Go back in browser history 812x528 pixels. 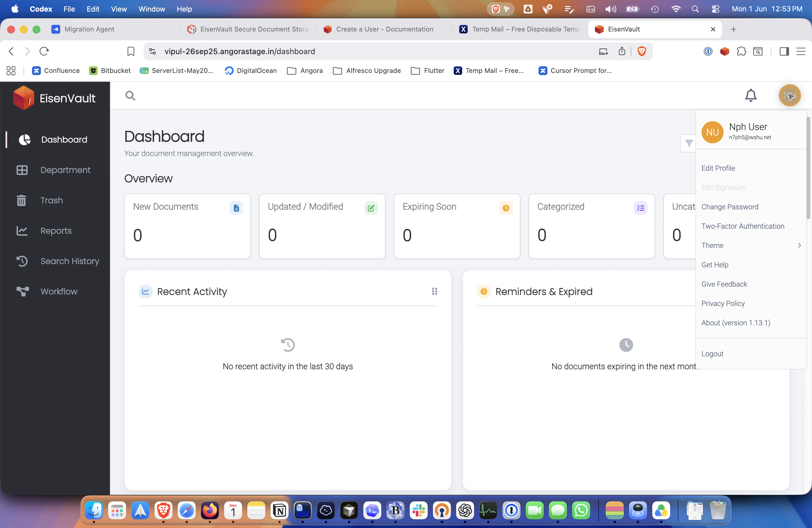click(11, 52)
